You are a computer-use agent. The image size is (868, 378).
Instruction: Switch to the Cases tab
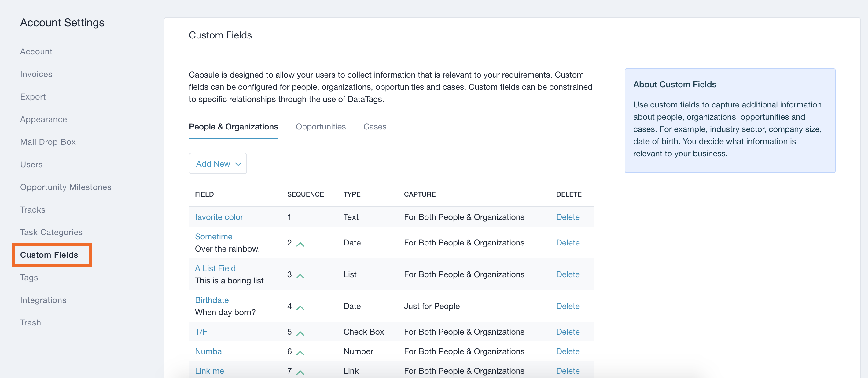pos(374,127)
